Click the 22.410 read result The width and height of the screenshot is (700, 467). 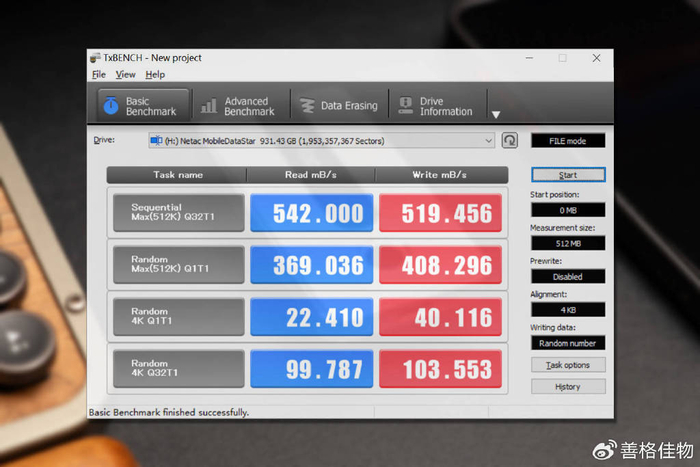pos(312,317)
